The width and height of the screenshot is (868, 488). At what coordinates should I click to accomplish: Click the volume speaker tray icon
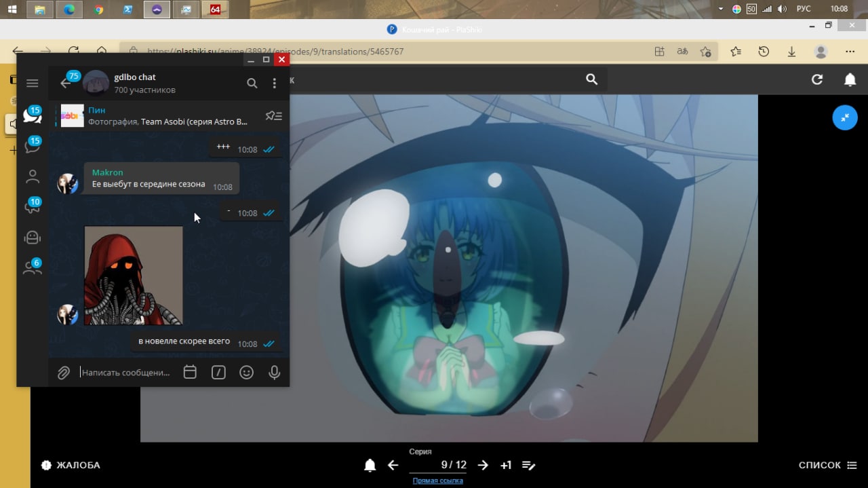coord(782,9)
